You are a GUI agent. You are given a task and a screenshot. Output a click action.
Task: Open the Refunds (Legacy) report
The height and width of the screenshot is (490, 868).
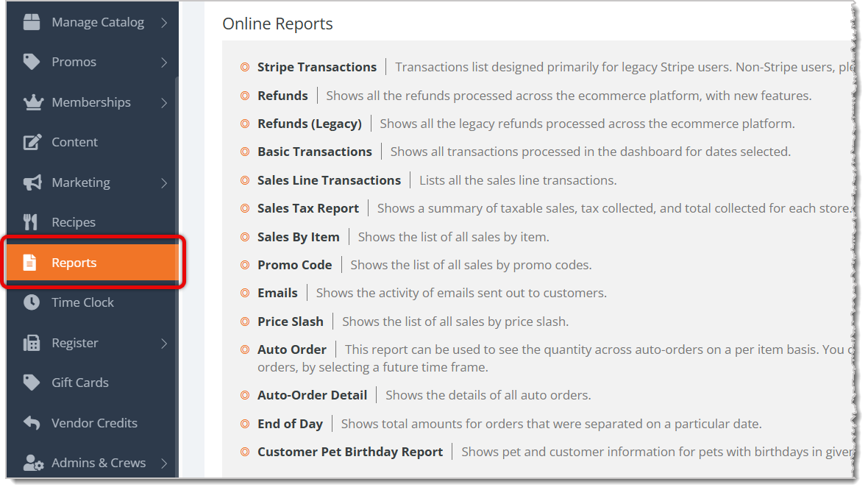click(x=310, y=124)
